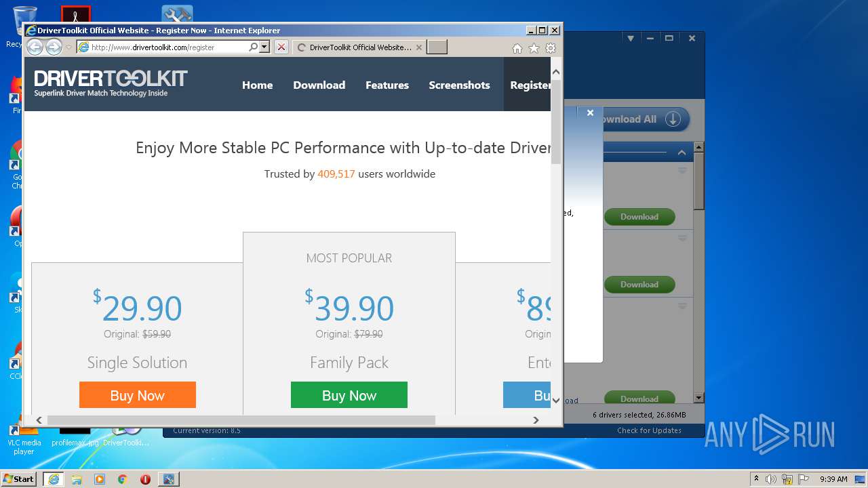Open the Windows Explorer folder on the taskbar
The width and height of the screenshot is (868, 488).
pos(77,479)
